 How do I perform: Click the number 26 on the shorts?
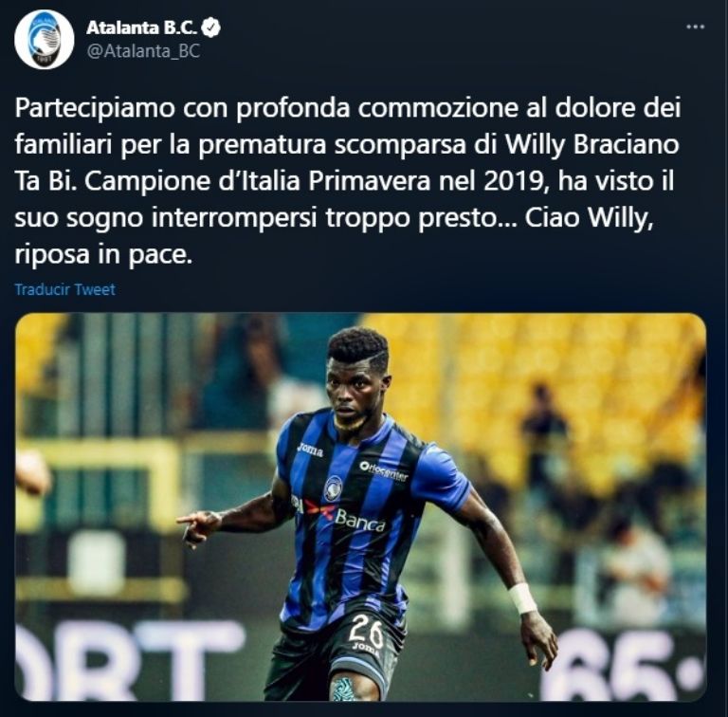pyautogui.click(x=366, y=630)
